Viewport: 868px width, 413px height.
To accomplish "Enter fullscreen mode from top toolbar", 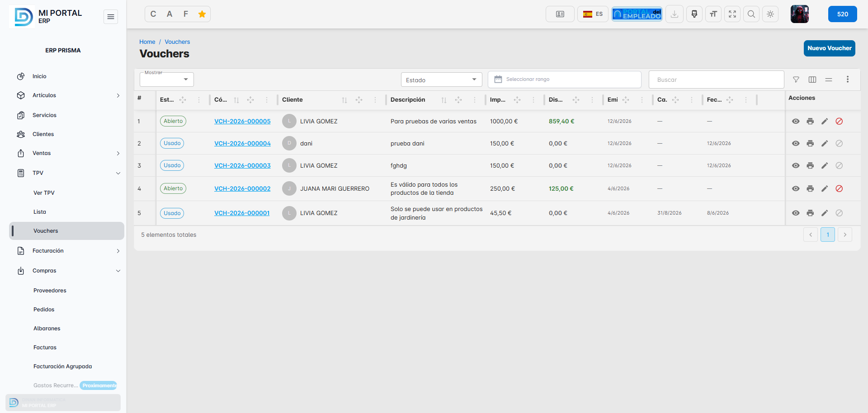I will [x=732, y=14].
